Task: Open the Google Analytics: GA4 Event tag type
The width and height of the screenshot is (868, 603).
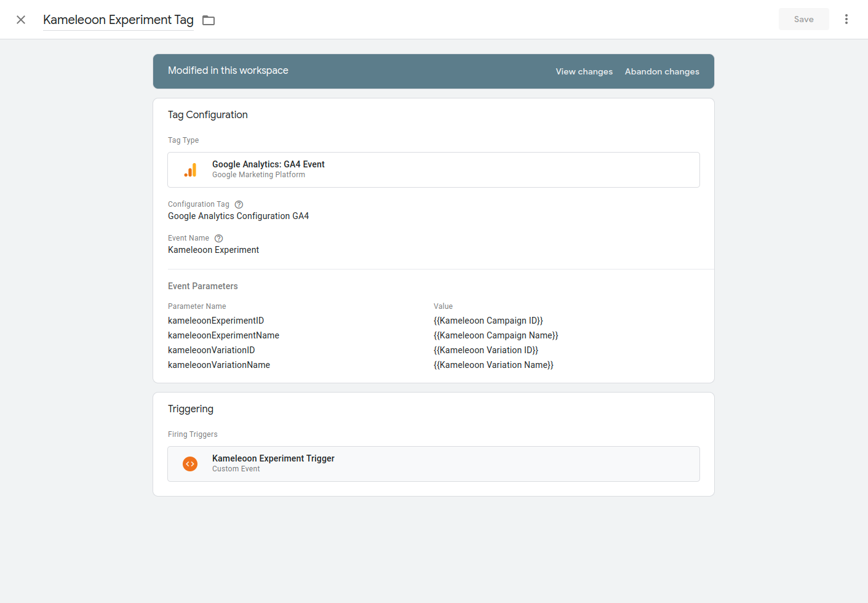Action: [x=434, y=170]
